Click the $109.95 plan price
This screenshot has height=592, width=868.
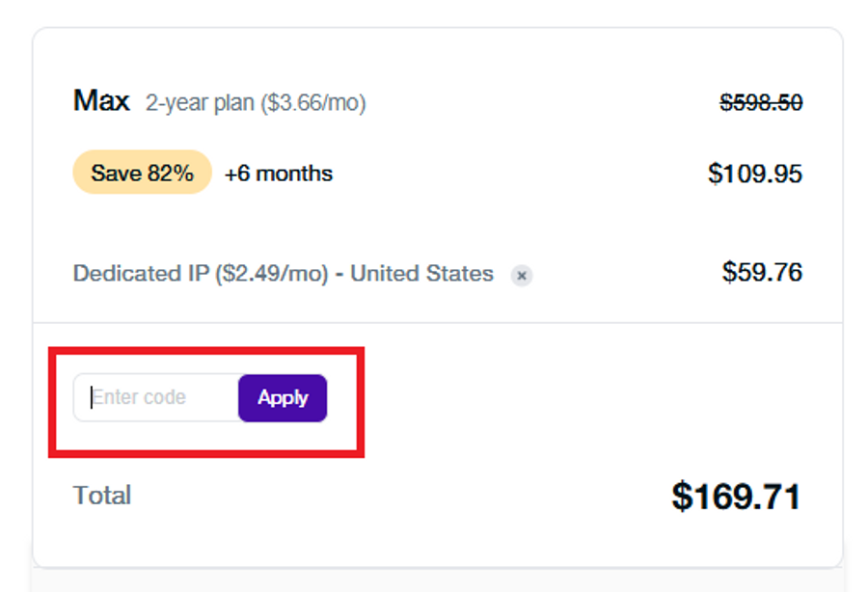pos(754,174)
